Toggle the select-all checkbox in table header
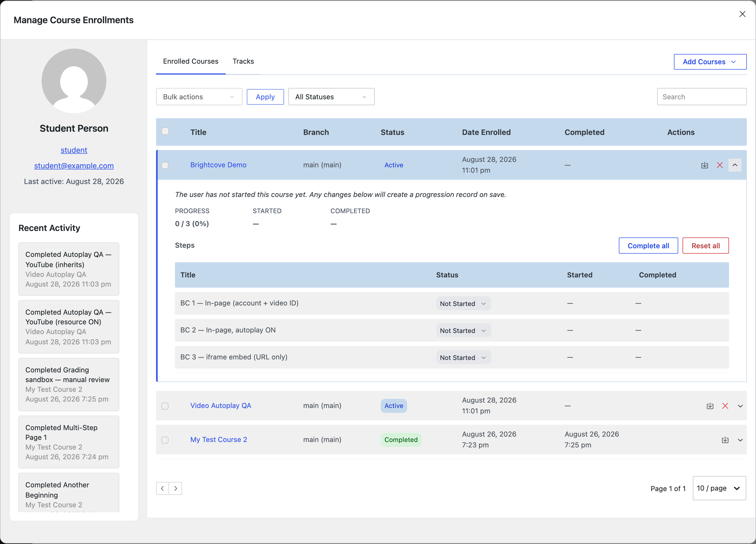Viewport: 756px width, 544px height. [165, 131]
